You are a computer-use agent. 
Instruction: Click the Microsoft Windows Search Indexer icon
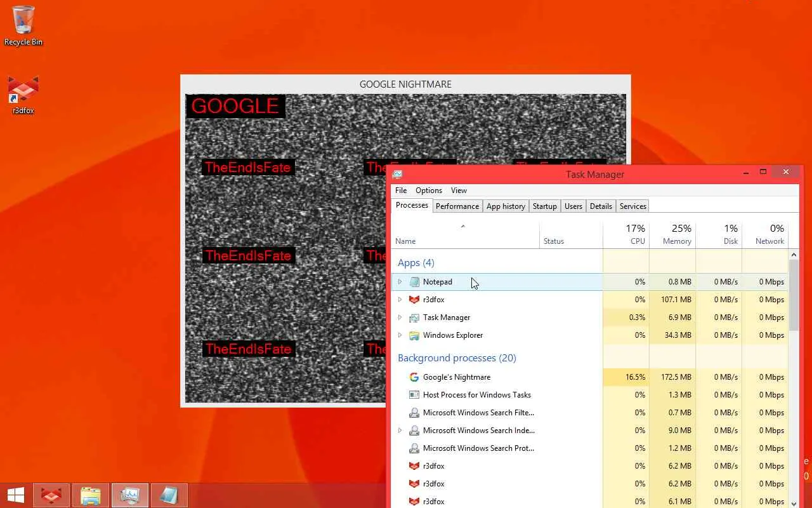click(x=414, y=431)
